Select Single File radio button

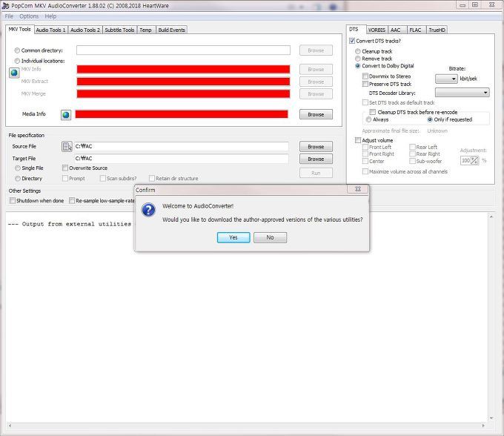point(18,168)
